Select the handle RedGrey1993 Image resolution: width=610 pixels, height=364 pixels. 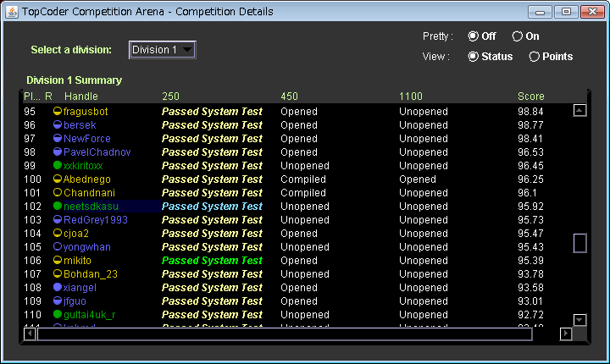click(x=96, y=220)
